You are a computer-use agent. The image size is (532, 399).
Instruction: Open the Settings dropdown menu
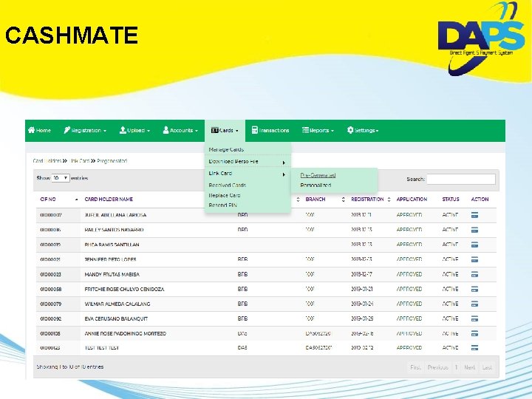363,130
